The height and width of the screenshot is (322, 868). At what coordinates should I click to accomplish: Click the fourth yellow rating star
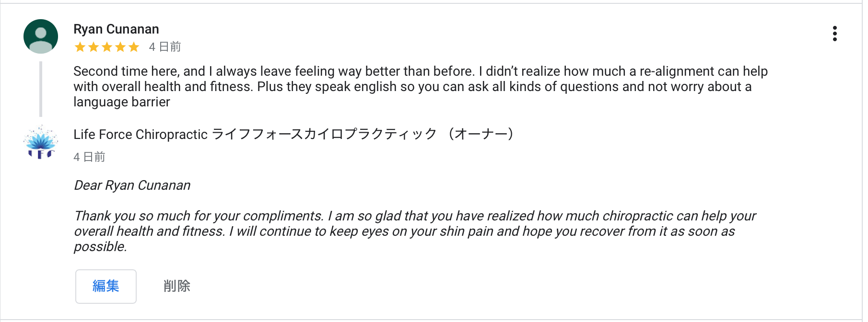click(120, 47)
